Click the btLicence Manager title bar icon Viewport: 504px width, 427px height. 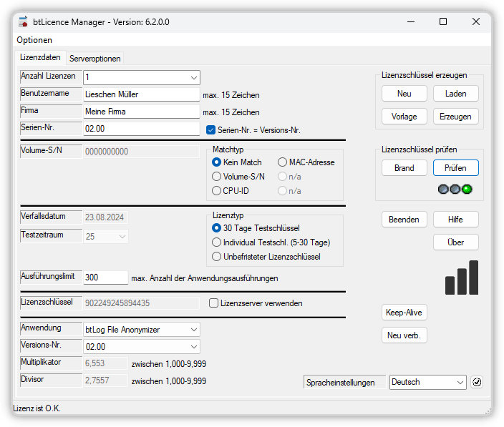pos(23,21)
